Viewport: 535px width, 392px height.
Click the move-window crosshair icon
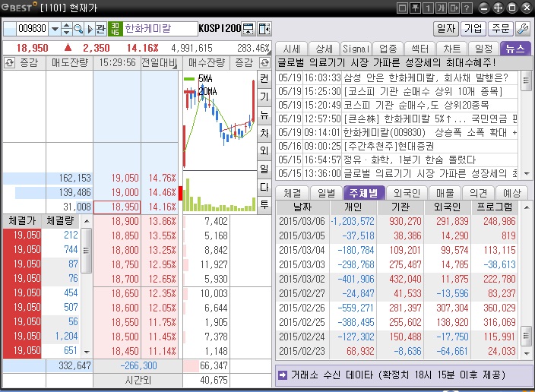[x=499, y=8]
